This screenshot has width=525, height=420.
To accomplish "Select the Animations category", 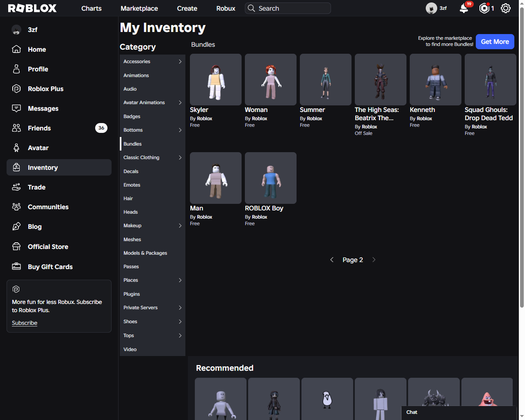I will (x=153, y=75).
